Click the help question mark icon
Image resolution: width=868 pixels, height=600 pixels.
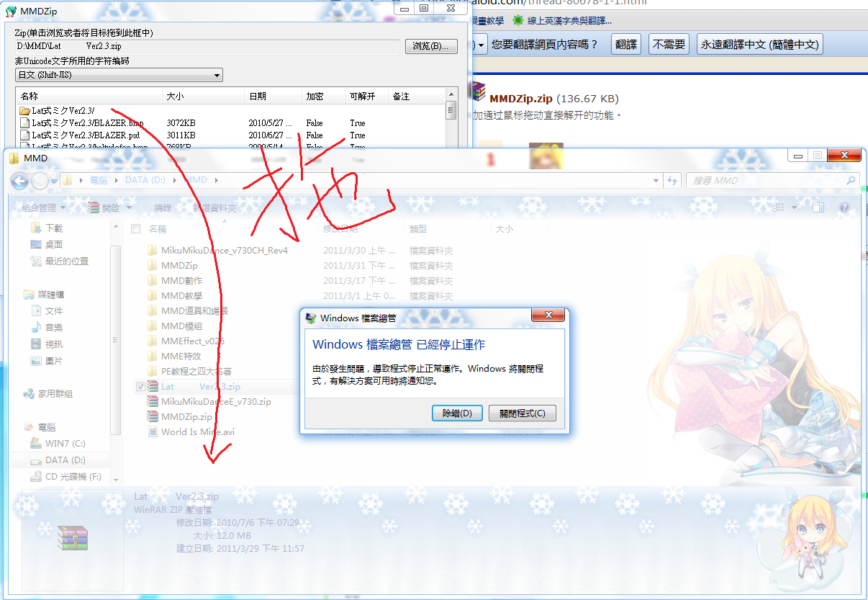point(844,207)
